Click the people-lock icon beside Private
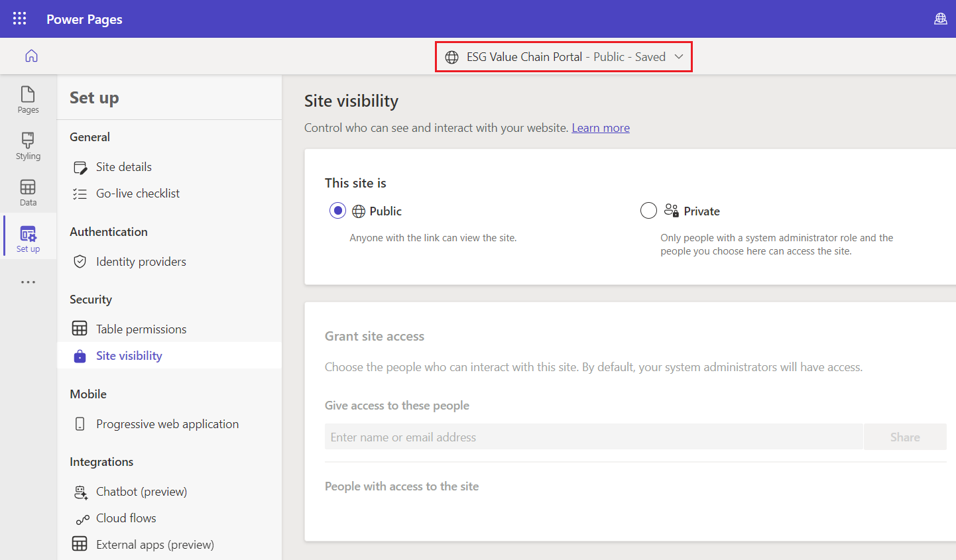Screen dimensions: 956x560 (x=672, y=211)
